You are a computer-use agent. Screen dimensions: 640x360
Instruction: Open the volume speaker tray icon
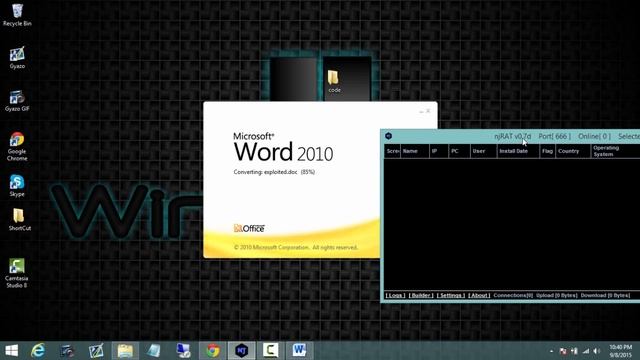tap(597, 351)
